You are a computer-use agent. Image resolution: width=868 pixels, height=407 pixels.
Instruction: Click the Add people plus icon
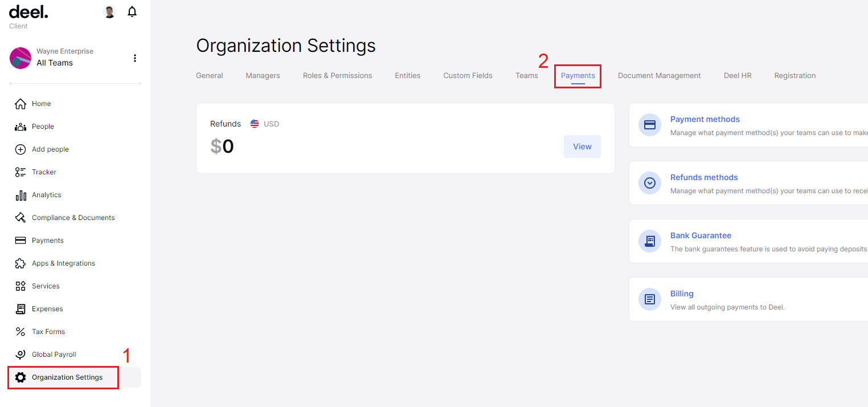(21, 149)
